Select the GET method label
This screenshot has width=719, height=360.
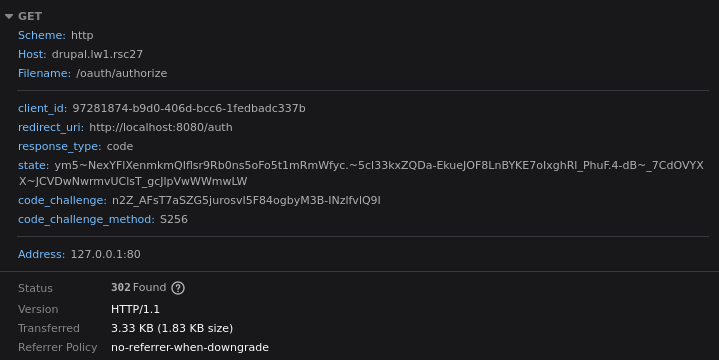[x=30, y=17]
